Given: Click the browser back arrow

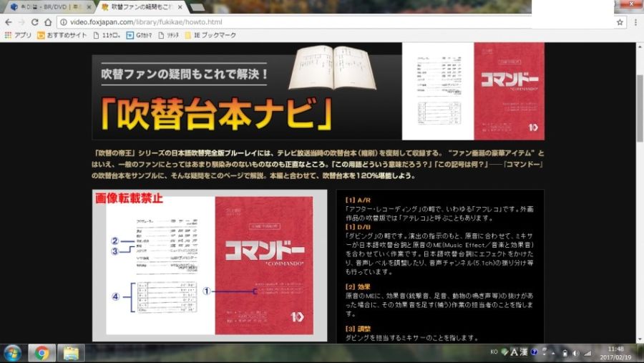Looking at the screenshot, I should pyautogui.click(x=8, y=22).
